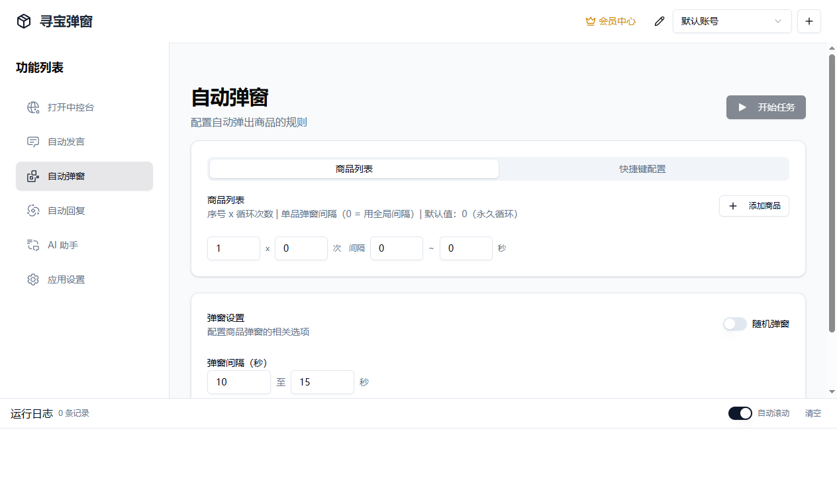Click the 弹窗设置 section heading
Image resolution: width=837 pixels, height=504 pixels.
(x=226, y=318)
